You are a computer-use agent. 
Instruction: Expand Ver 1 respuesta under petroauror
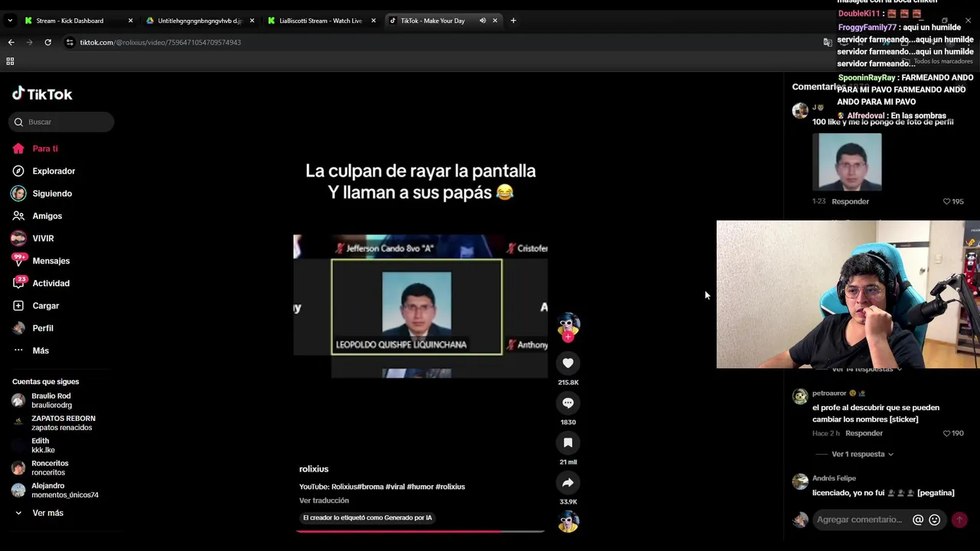tap(862, 454)
